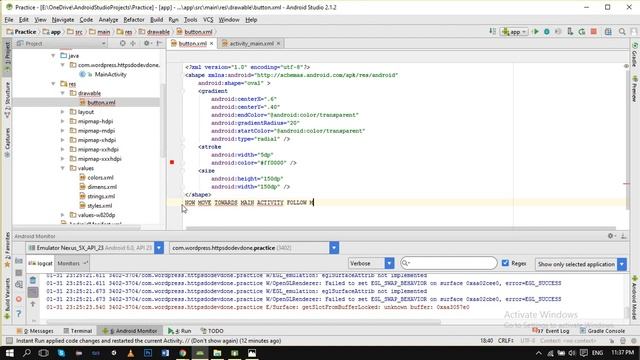Select strings.xml in the project tree

click(x=101, y=196)
